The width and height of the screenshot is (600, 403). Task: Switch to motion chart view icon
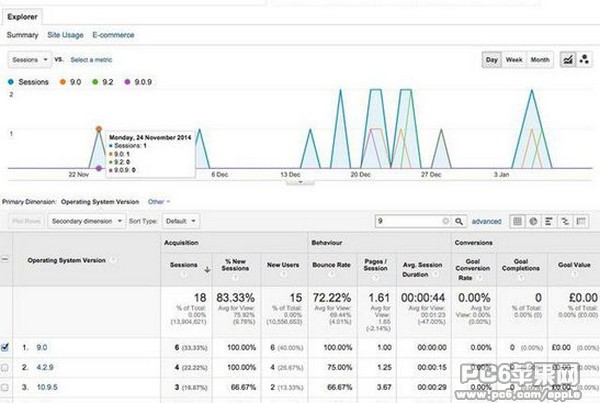(583, 60)
